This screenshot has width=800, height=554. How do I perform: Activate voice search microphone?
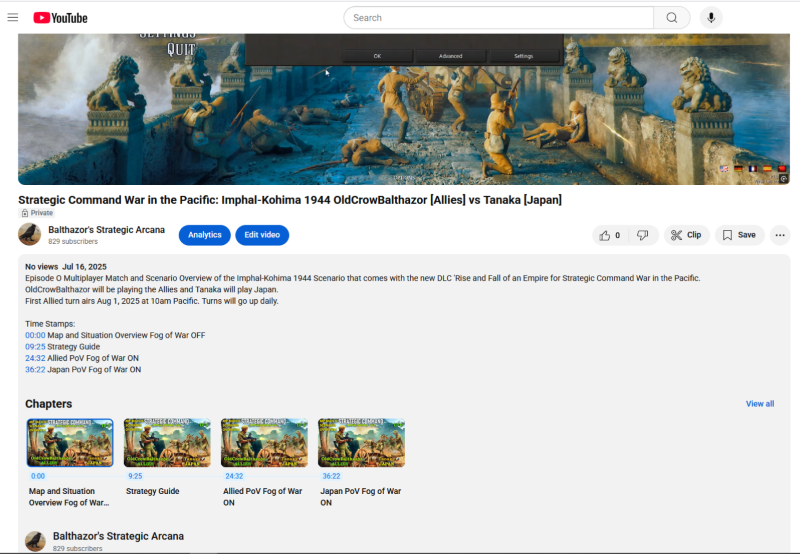click(711, 18)
